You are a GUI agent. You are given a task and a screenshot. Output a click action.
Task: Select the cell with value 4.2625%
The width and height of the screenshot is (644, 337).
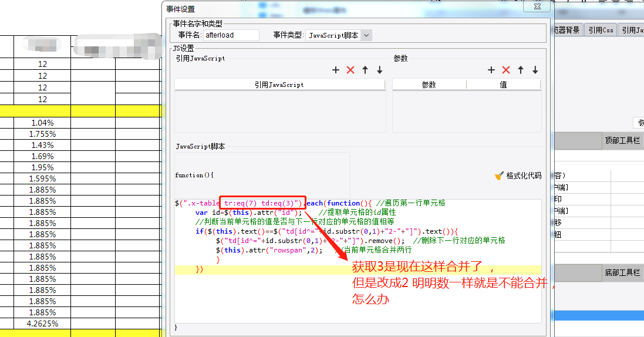coord(42,324)
